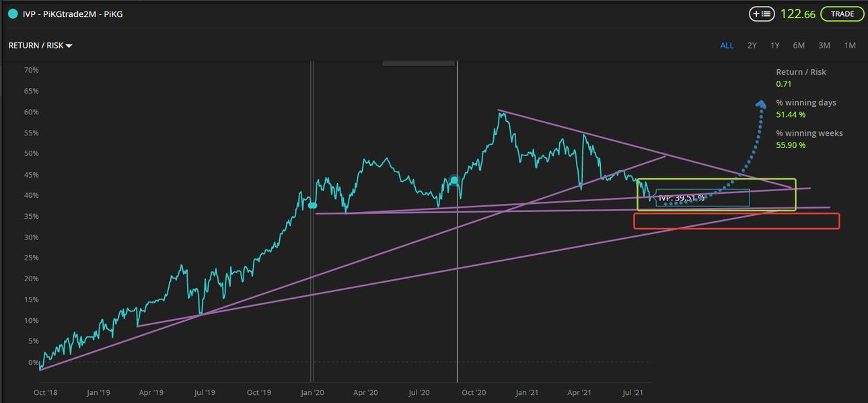Viewport: 868px width, 403px height.
Task: Click the IVP 39.51 % tooltip label
Action: pyautogui.click(x=682, y=198)
